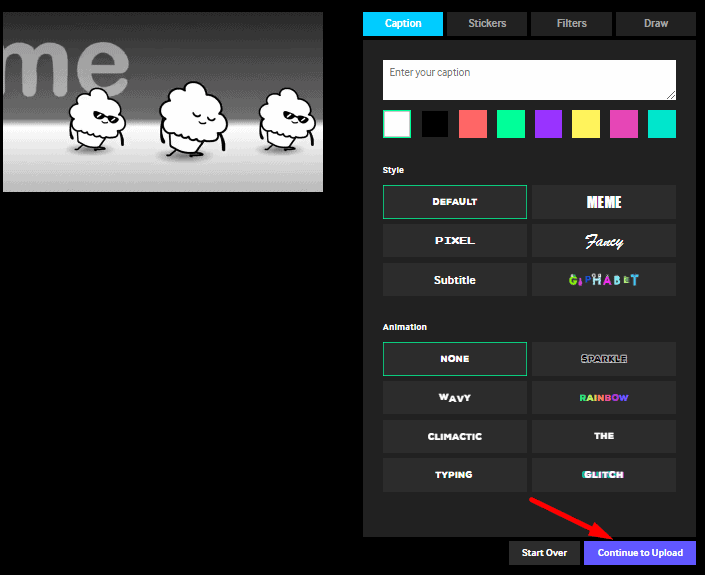Select the coral red color swatch
Viewport: 705px width, 575px height.
tap(473, 124)
